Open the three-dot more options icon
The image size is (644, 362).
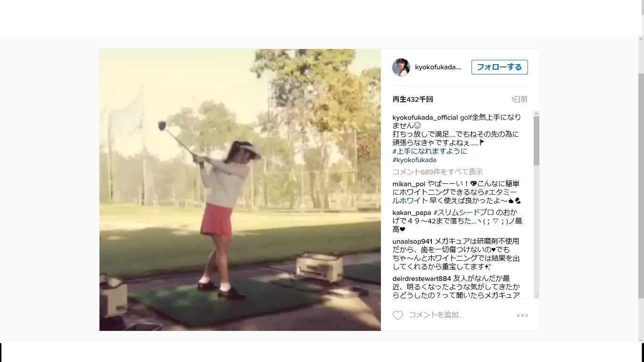click(522, 315)
